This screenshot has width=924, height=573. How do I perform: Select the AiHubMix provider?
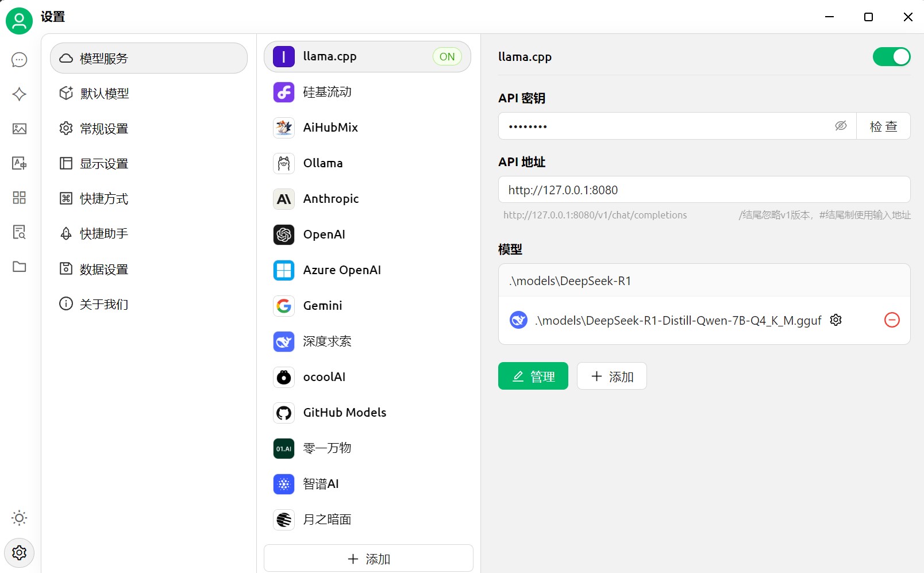coord(367,128)
